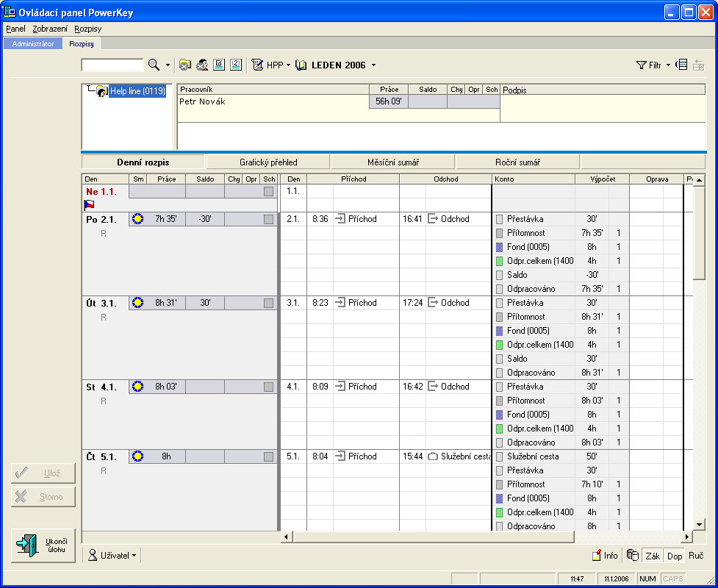Click the sun shift icon for Po 2.1.
This screenshot has height=588, width=718.
tap(137, 219)
